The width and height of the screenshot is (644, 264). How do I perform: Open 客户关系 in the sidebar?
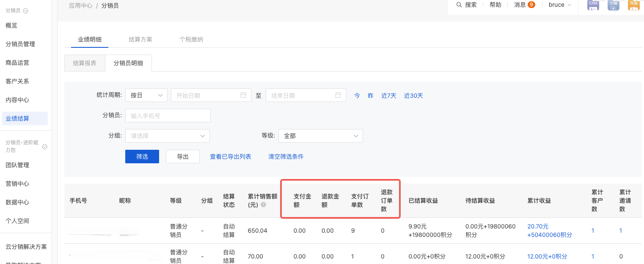[x=17, y=81]
